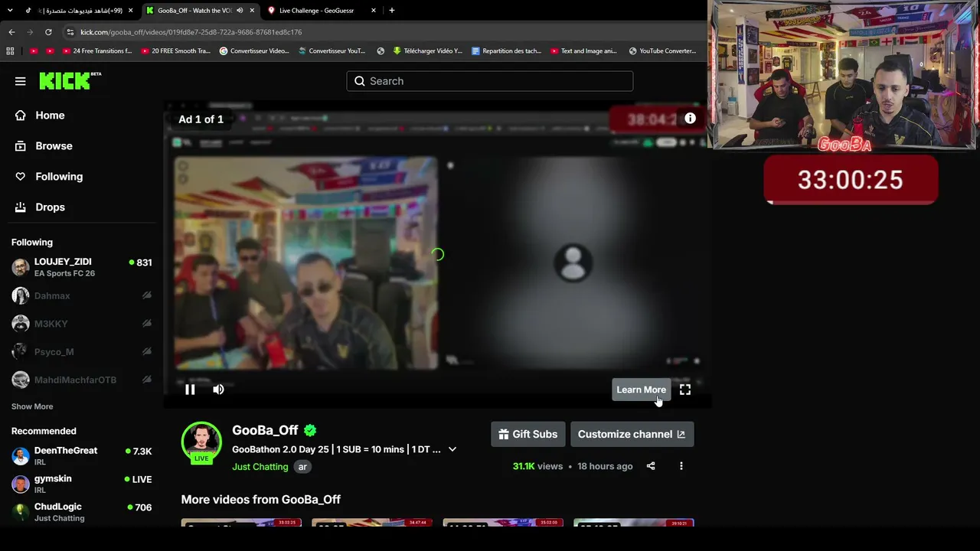Click the LOUJEY_ZIDI avatar
The width and height of the screenshot is (980, 551).
coord(21,268)
